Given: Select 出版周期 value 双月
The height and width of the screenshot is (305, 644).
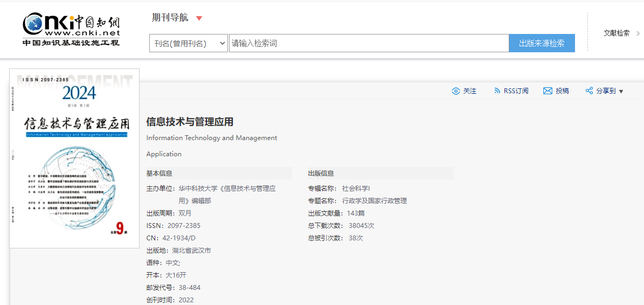Looking at the screenshot, I should click(185, 213).
